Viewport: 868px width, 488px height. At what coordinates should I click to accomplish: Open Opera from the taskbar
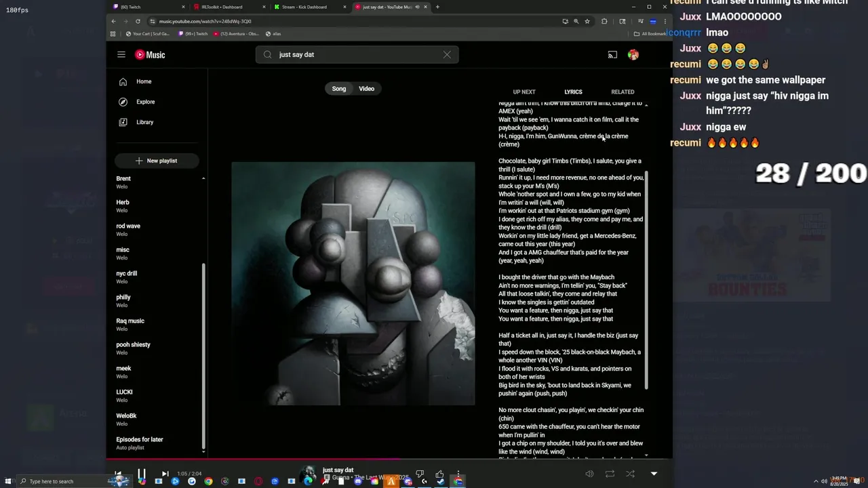pos(258,481)
